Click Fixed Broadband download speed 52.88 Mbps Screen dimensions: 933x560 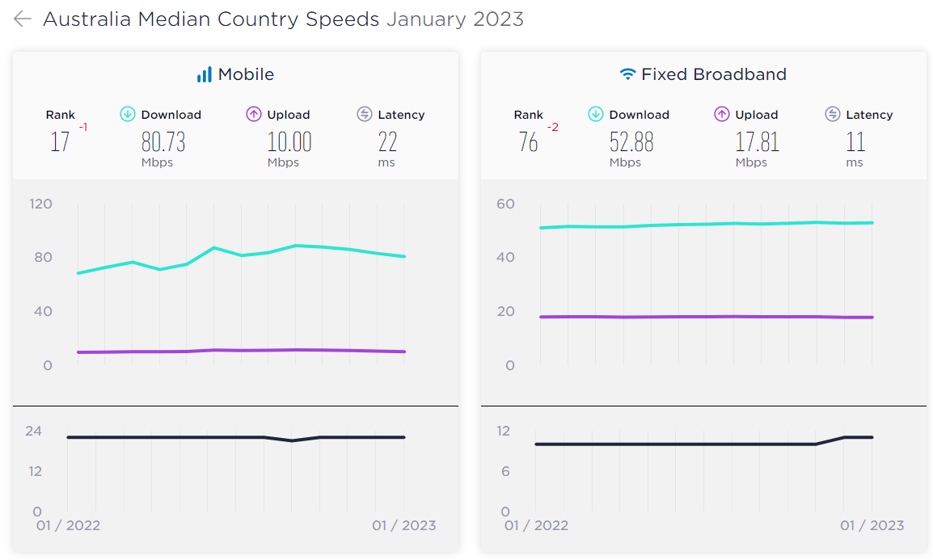631,143
